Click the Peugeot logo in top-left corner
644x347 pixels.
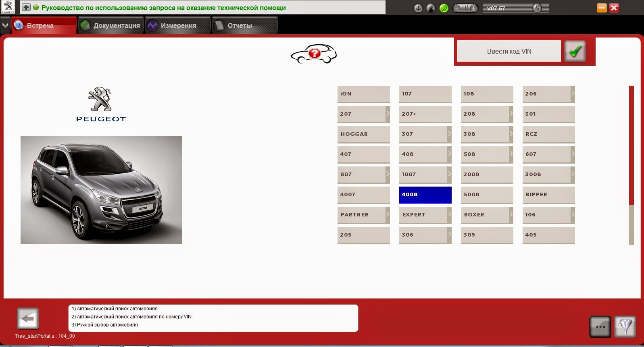[x=8, y=7]
